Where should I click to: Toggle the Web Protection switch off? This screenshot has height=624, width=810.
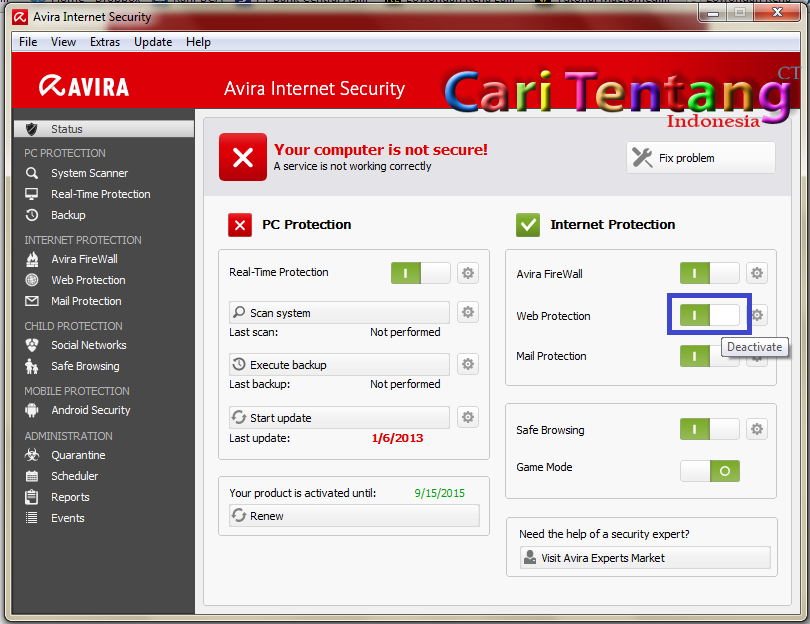(710, 315)
